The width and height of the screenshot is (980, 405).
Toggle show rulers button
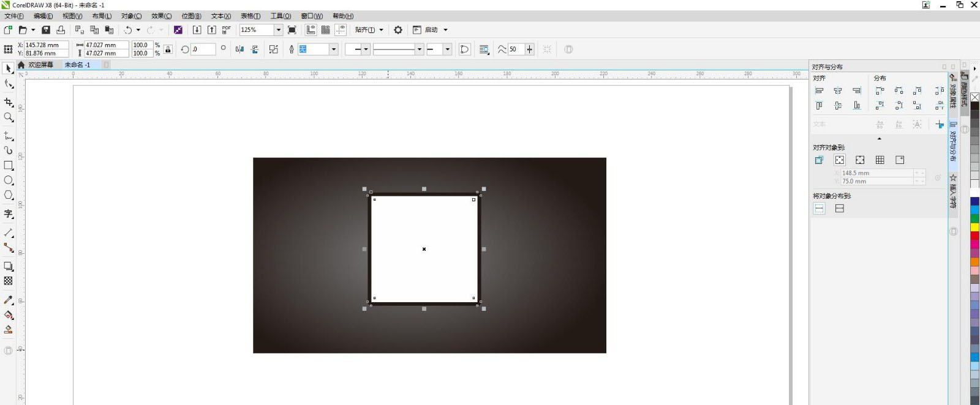(x=311, y=30)
